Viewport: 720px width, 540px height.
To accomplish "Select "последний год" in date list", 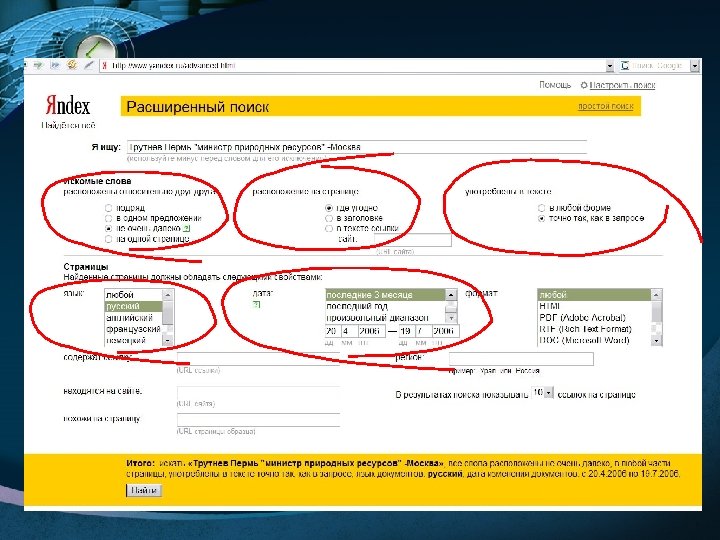I will click(386, 306).
